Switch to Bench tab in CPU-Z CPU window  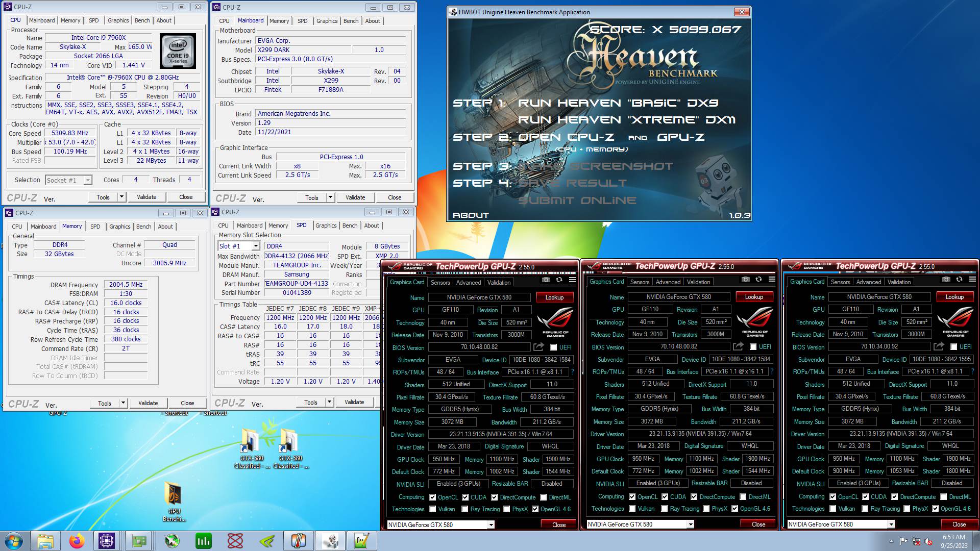pos(142,20)
